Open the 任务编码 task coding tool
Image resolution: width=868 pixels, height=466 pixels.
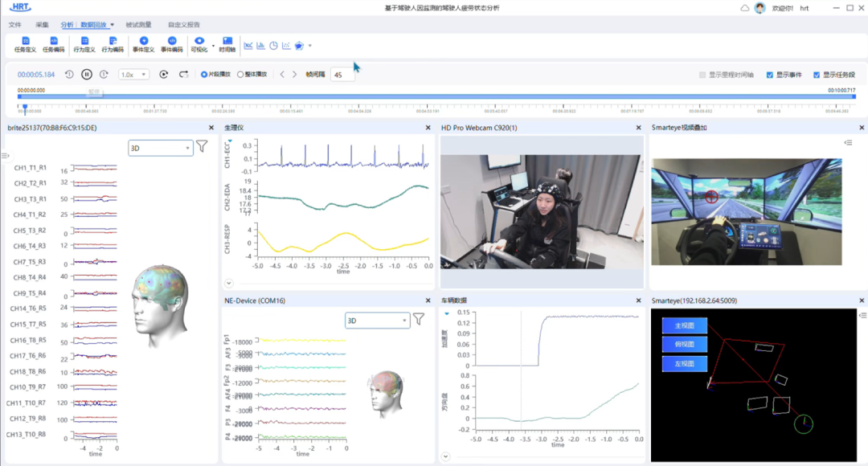click(x=53, y=44)
